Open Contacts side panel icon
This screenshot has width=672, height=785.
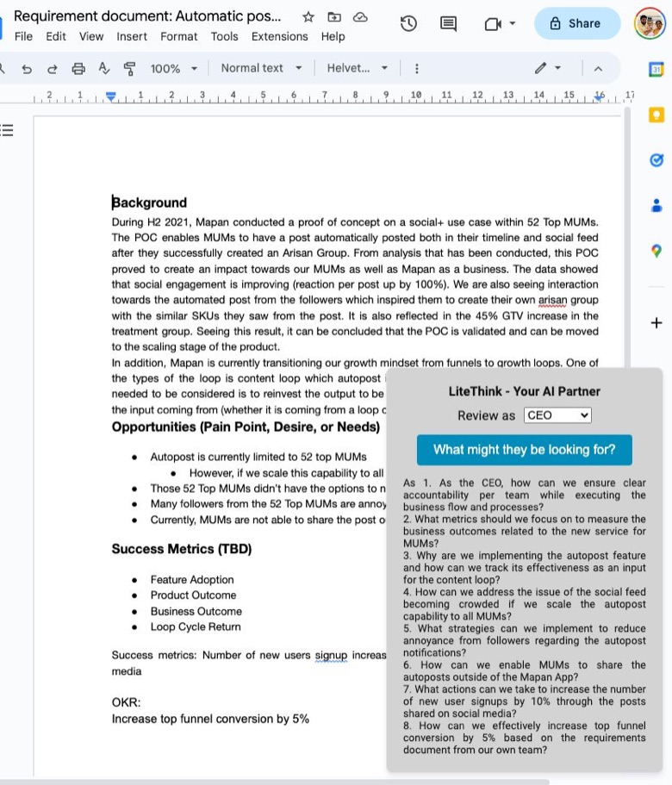pyautogui.click(x=656, y=205)
